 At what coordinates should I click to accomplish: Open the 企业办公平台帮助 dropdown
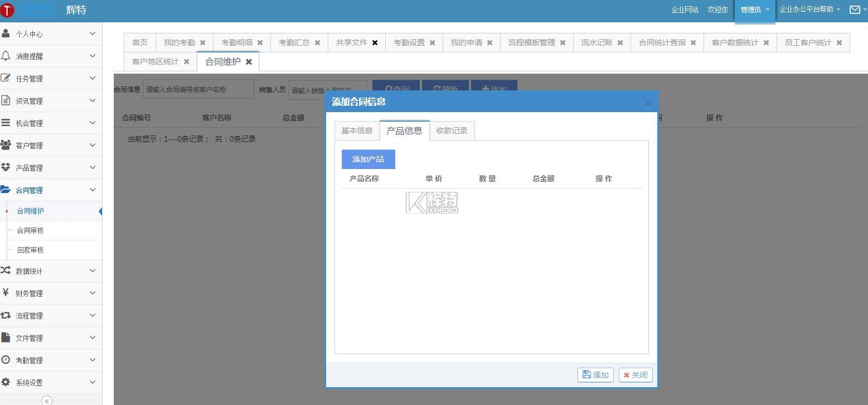click(809, 9)
